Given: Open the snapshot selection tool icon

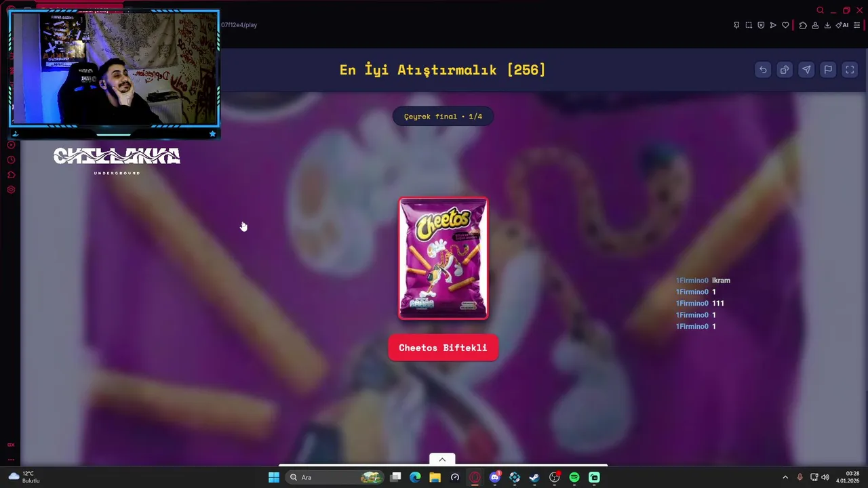Looking at the screenshot, I should click(749, 25).
